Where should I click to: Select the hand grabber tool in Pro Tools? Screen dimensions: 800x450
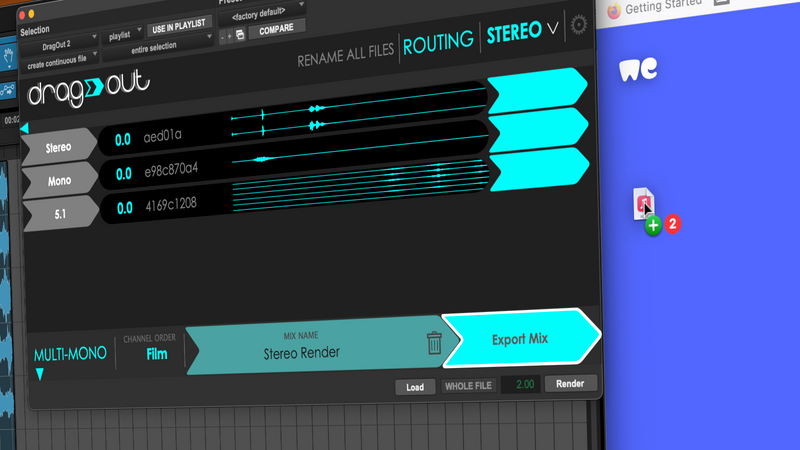[9, 57]
